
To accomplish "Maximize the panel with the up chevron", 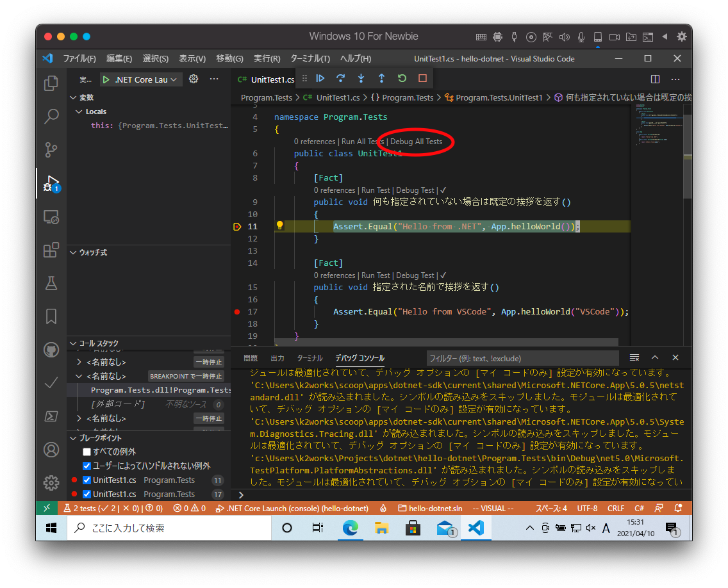I will tap(655, 357).
